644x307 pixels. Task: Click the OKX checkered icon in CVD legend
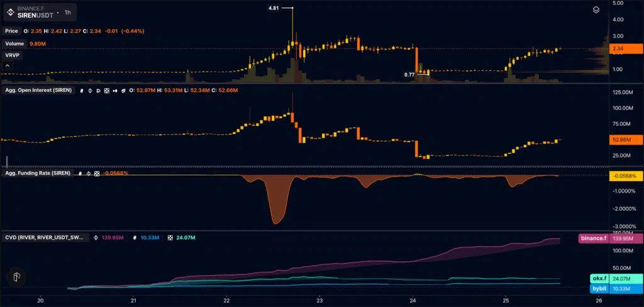click(x=170, y=238)
